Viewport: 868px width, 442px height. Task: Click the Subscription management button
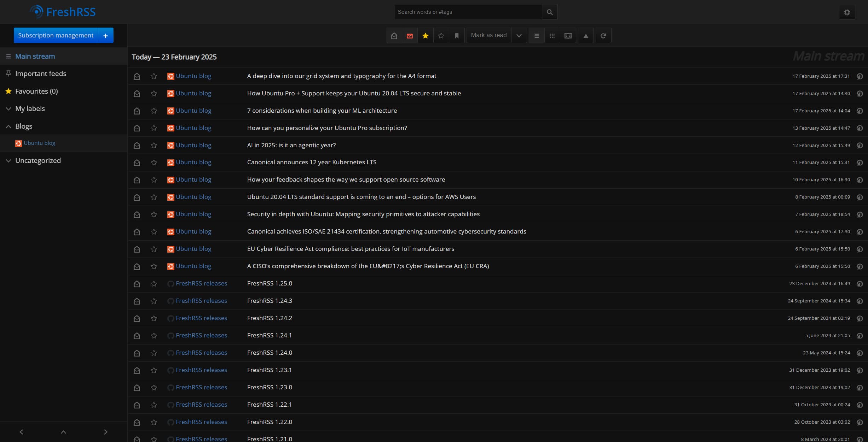coord(56,35)
